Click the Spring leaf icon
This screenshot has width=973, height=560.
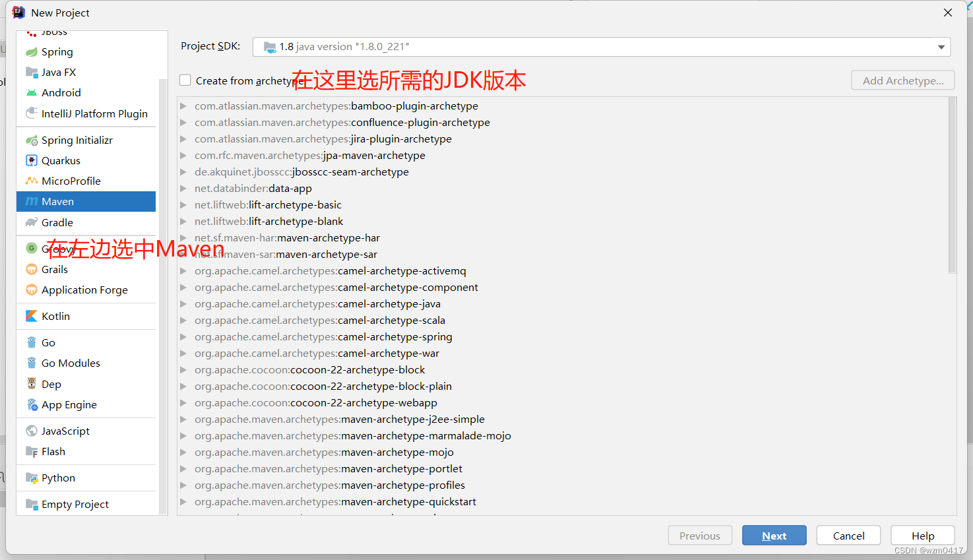[31, 52]
